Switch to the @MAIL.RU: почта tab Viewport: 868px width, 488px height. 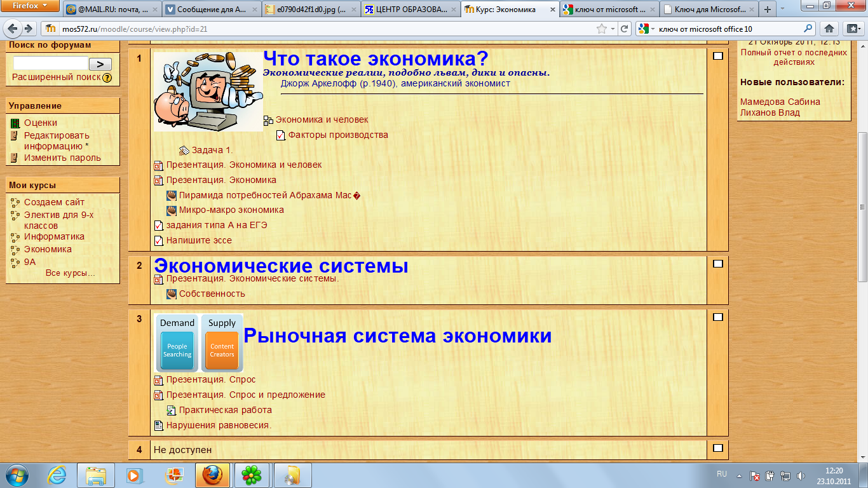(x=112, y=10)
